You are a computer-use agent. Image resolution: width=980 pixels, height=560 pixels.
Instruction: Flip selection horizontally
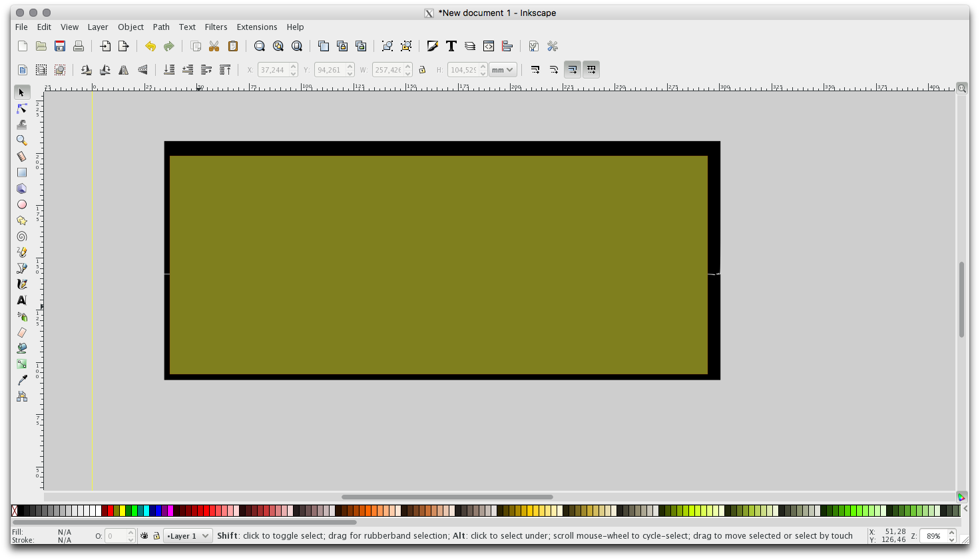[x=124, y=70]
